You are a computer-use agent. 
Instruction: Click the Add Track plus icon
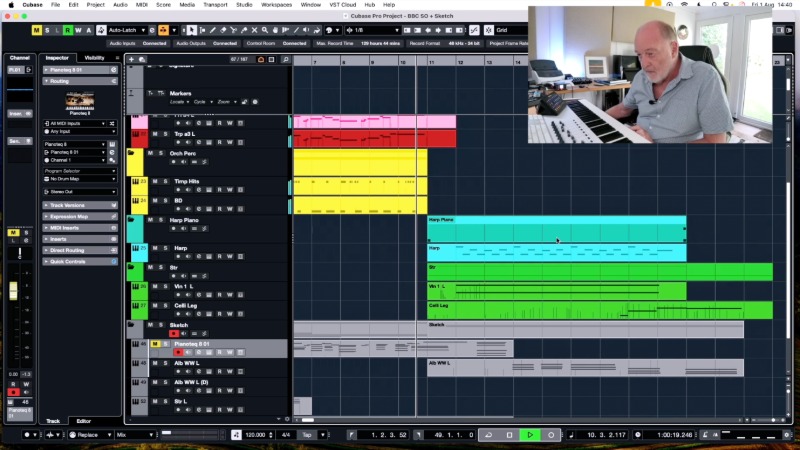(131, 60)
